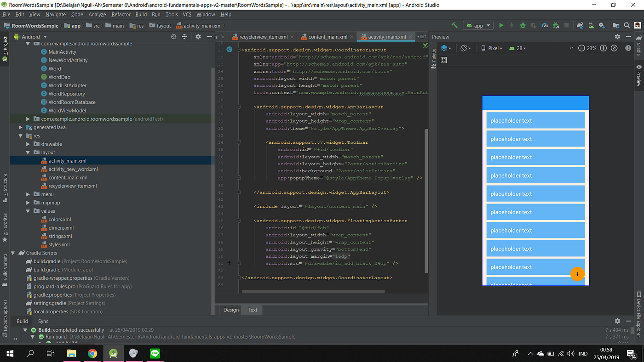Open the Pixel device selector dropdown

tap(496, 48)
